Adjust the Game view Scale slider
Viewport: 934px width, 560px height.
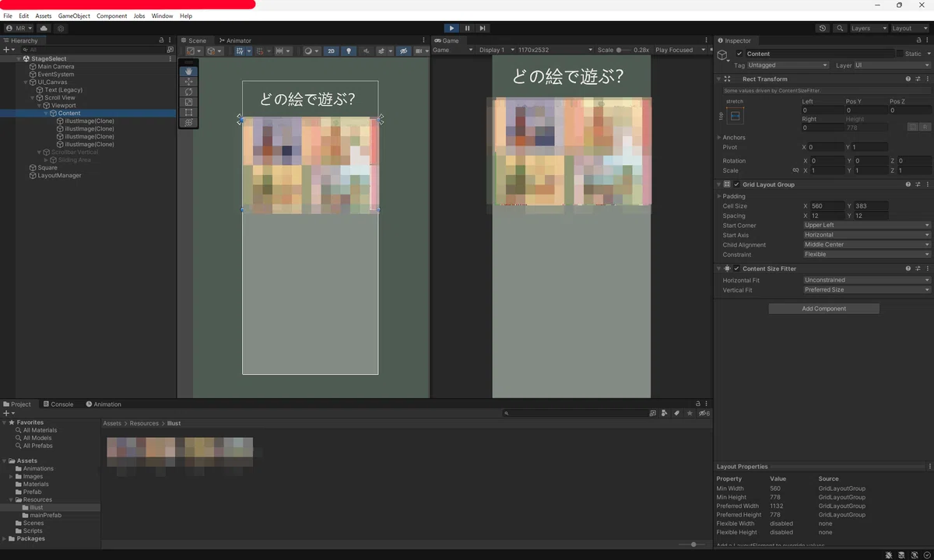point(624,50)
